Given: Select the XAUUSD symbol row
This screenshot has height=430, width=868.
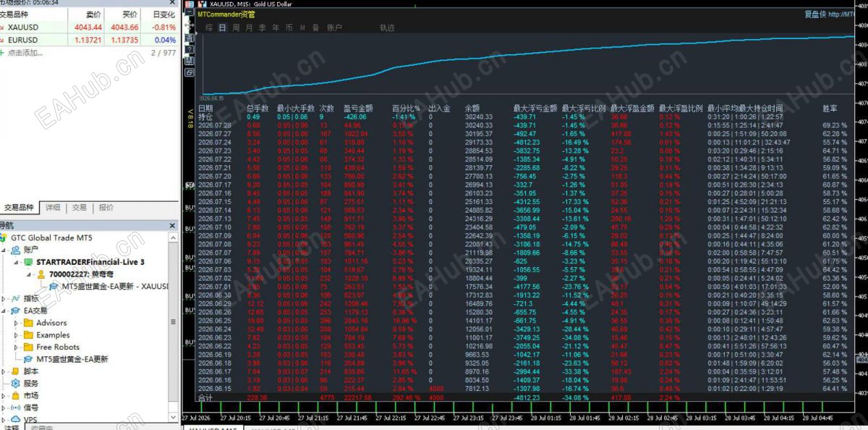Looking at the screenshot, I should pos(88,27).
